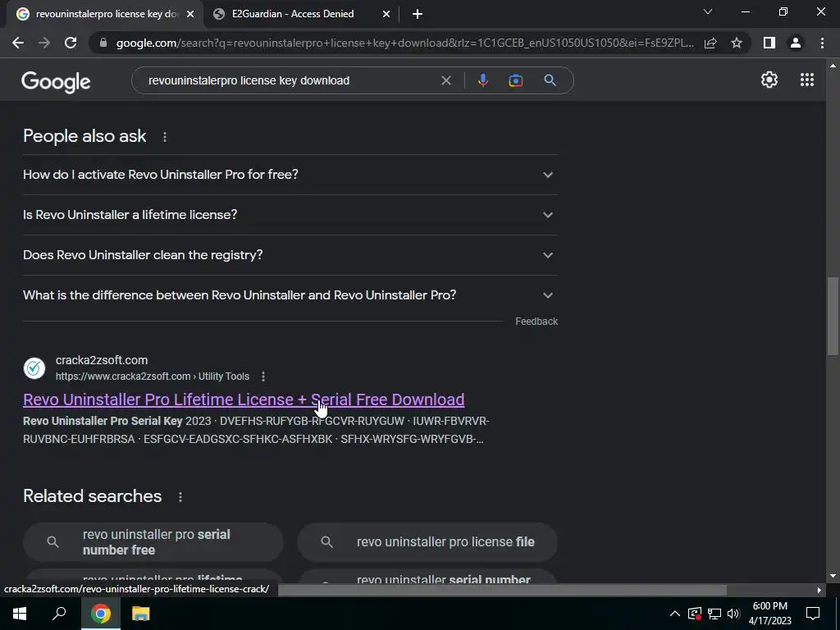Clear the search box with the X
This screenshot has height=630, width=840.
(445, 80)
